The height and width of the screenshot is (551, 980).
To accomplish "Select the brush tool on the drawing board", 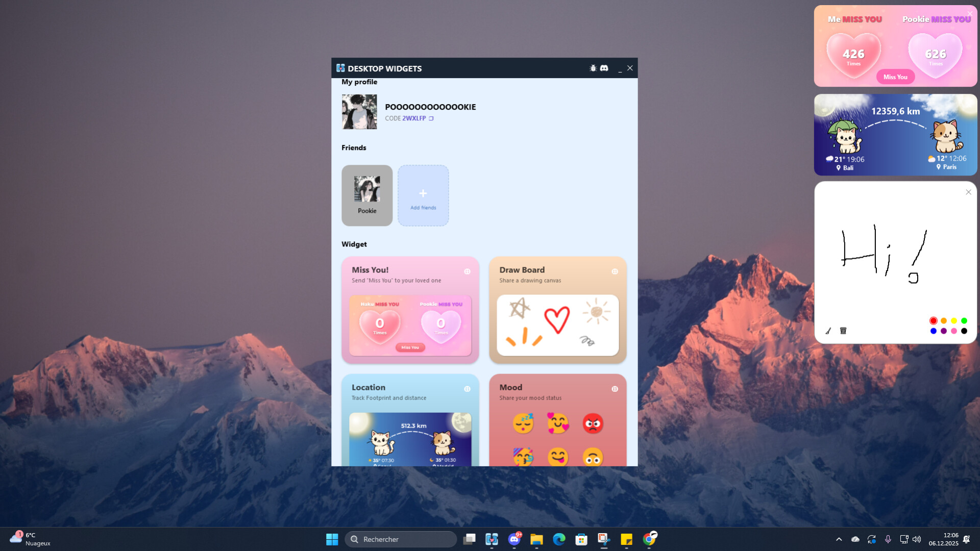I will pos(828,331).
